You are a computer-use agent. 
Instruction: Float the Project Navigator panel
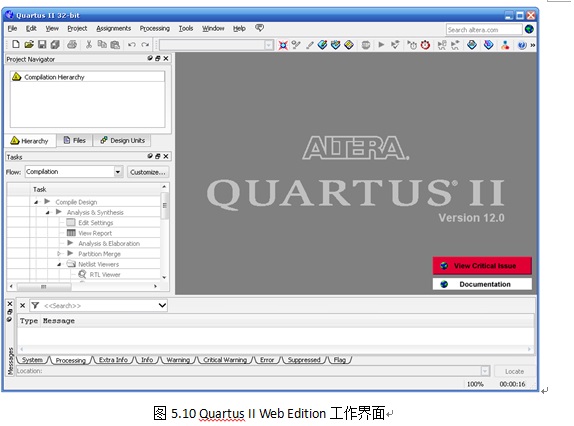[x=158, y=59]
